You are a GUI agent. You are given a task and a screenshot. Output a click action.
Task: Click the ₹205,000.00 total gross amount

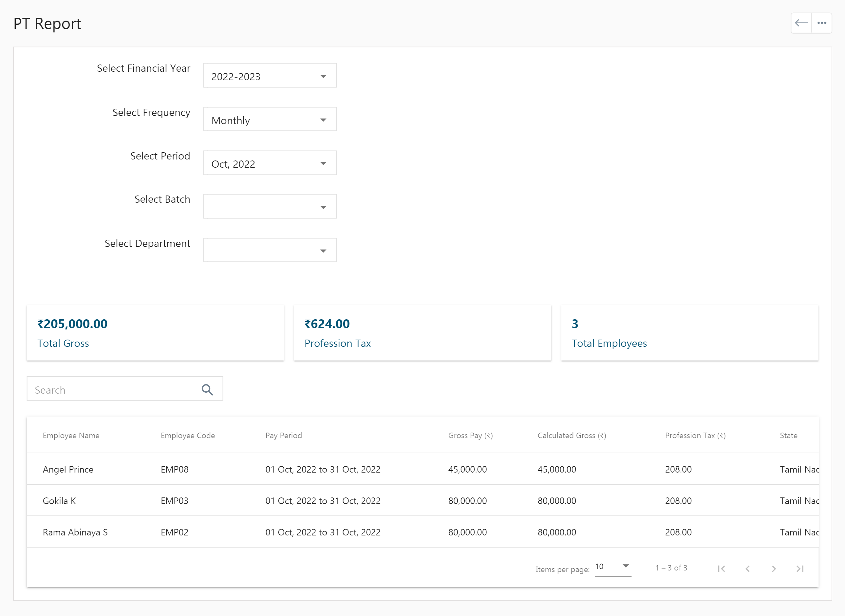tap(72, 324)
